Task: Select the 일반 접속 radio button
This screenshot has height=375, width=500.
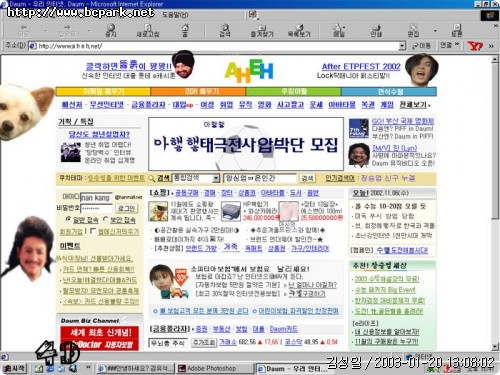Action: point(68,219)
